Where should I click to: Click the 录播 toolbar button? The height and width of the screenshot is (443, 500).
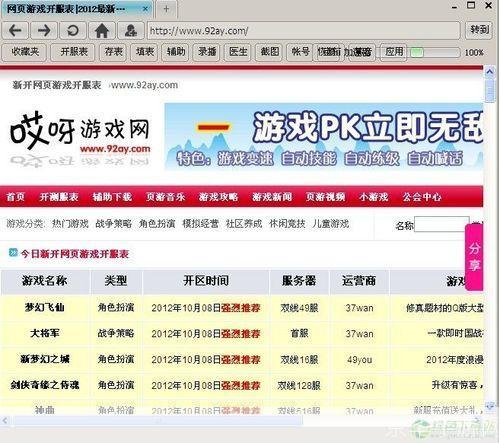point(207,52)
